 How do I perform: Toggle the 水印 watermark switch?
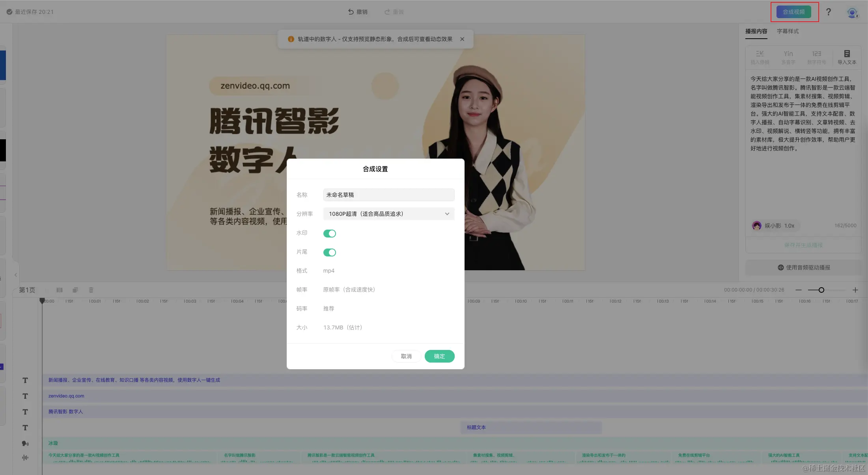(330, 234)
